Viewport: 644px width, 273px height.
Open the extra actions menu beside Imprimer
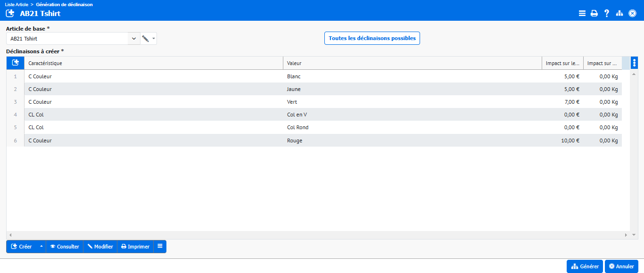click(160, 247)
